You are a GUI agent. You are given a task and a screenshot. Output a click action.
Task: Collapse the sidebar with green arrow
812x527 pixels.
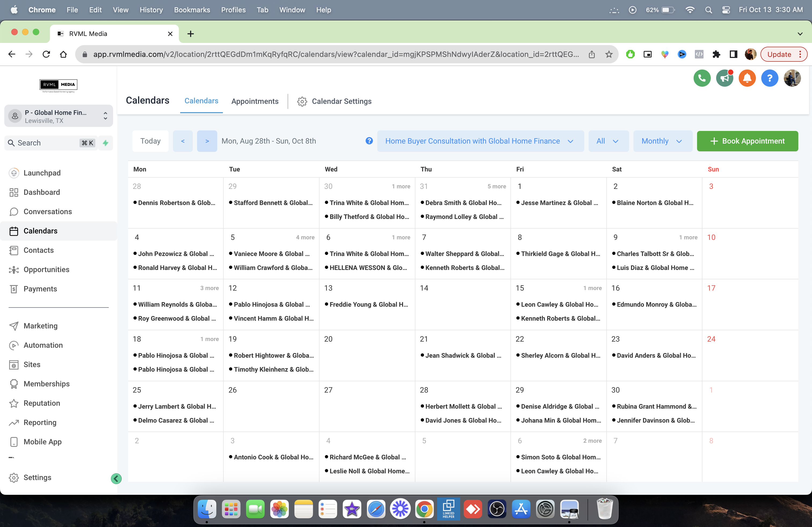116,478
